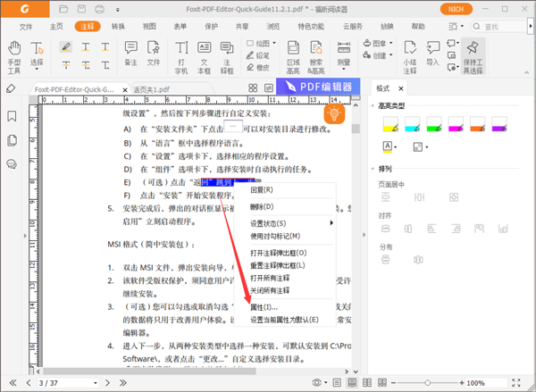Click the lightbulb tips icon
Viewport: 536px width, 392px height.
tap(335, 113)
